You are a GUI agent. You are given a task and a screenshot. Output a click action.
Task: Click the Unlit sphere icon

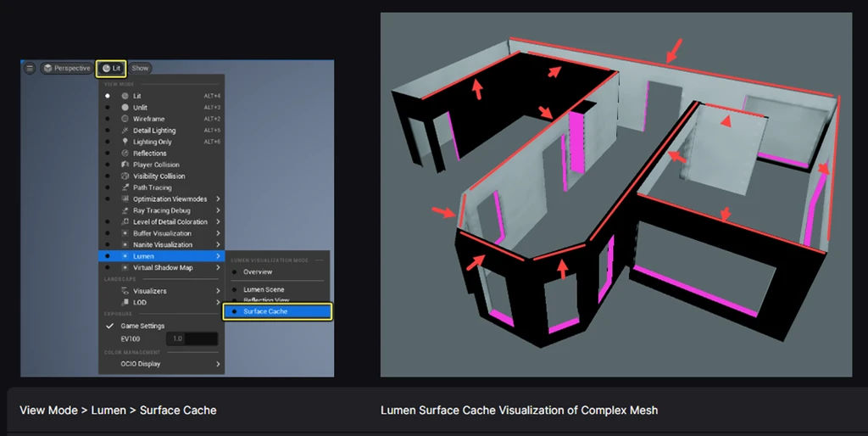tap(125, 108)
